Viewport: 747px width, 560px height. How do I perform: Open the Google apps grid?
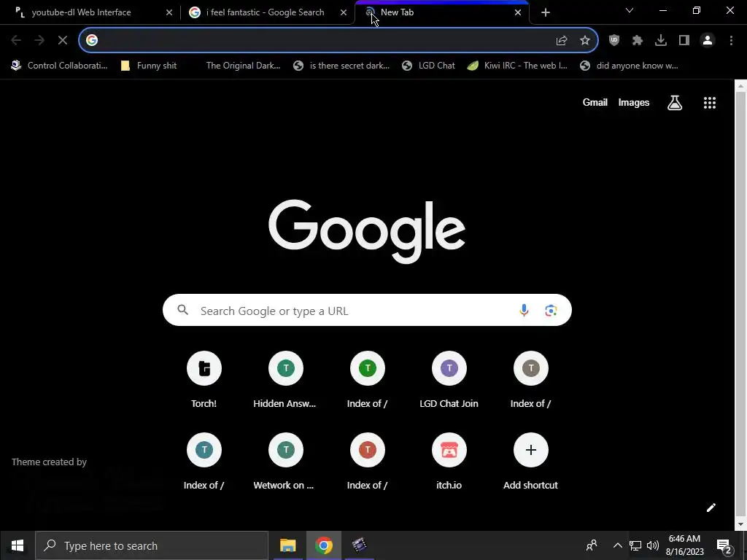click(710, 102)
